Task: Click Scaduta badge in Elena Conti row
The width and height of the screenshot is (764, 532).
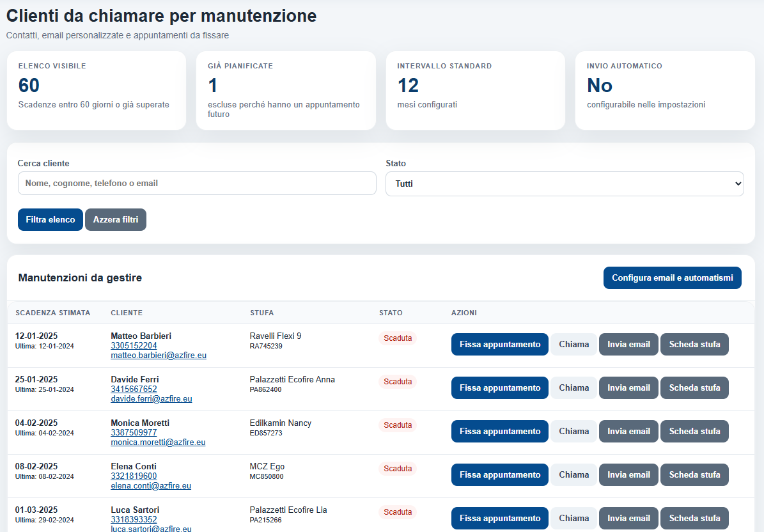Action: pos(398,469)
